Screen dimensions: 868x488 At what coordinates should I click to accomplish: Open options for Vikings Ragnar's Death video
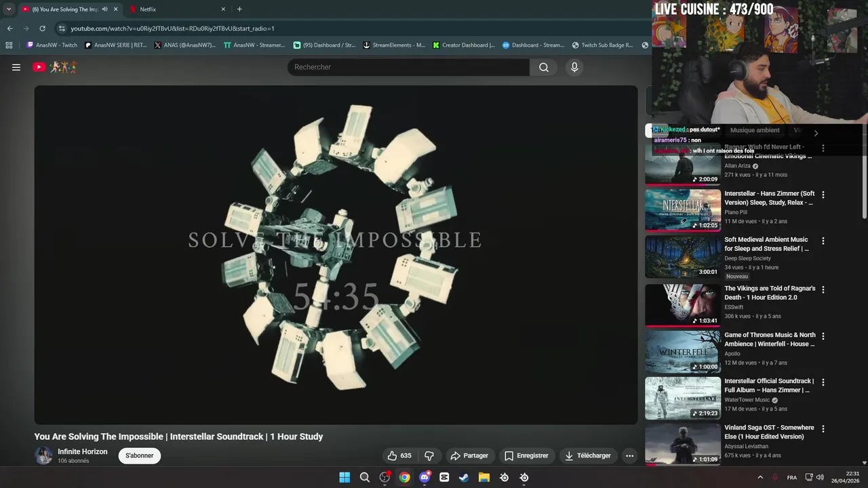(x=823, y=289)
